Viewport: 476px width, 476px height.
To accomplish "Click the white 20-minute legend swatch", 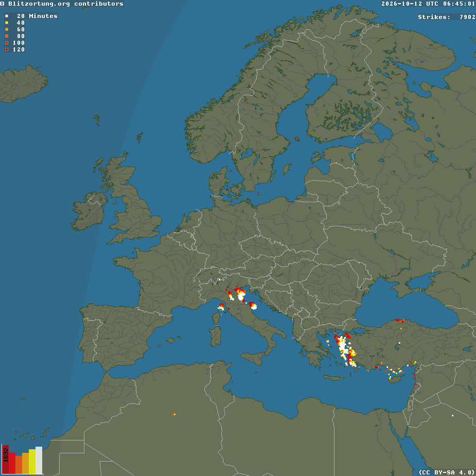I will [7, 16].
